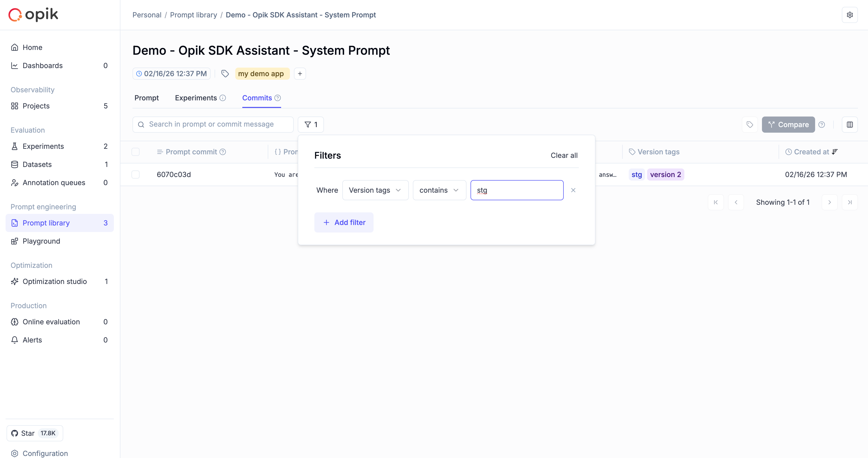Expand the contains operator dropdown

pos(439,190)
